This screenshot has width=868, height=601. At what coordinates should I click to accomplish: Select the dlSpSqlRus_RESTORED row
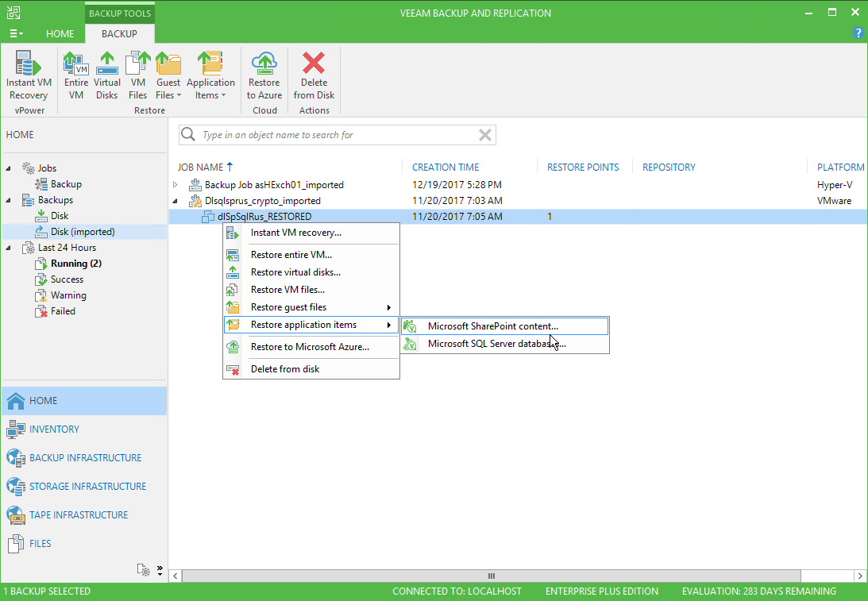[x=518, y=217]
